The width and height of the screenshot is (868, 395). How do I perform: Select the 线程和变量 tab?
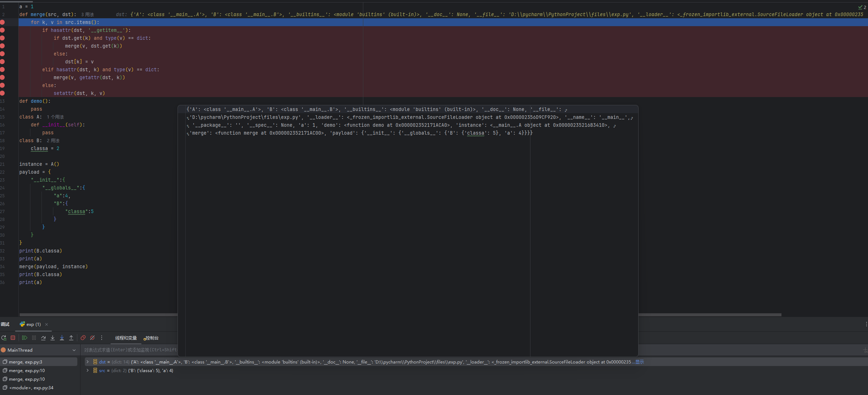(126, 338)
